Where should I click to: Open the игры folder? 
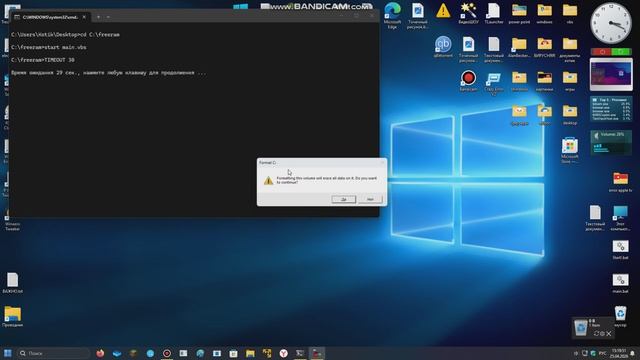click(x=570, y=80)
